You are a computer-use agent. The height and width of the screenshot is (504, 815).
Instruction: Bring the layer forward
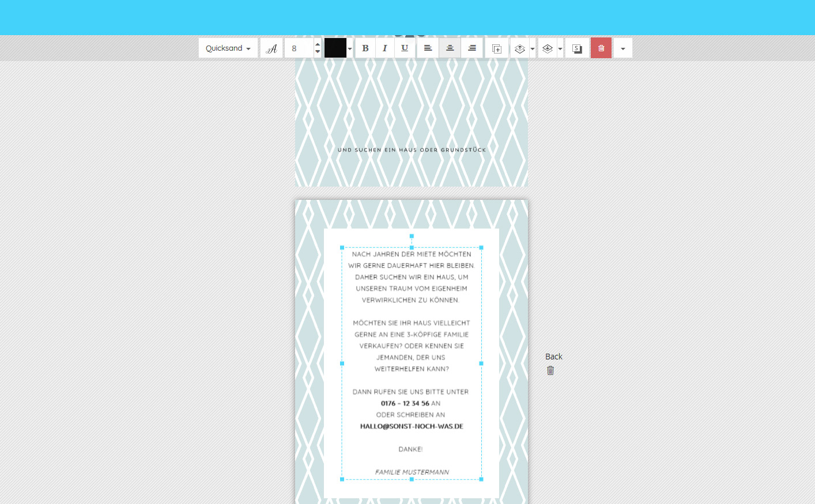pyautogui.click(x=520, y=48)
